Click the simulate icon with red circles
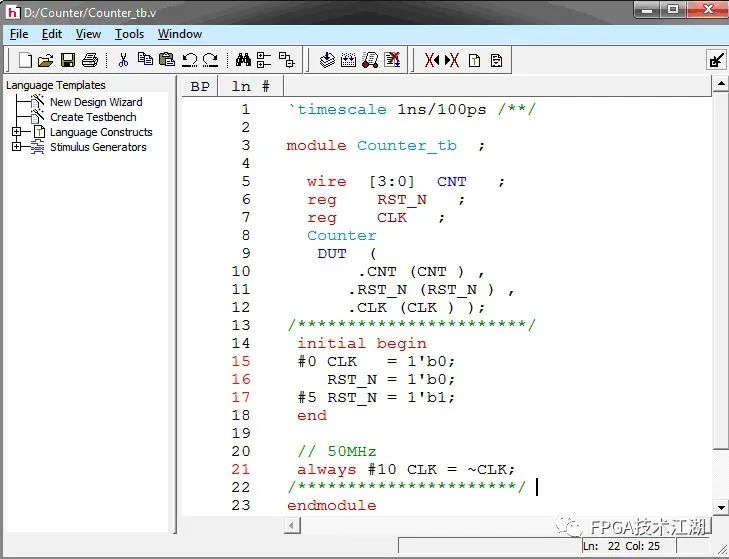This screenshot has height=559, width=729. pyautogui.click(x=370, y=60)
